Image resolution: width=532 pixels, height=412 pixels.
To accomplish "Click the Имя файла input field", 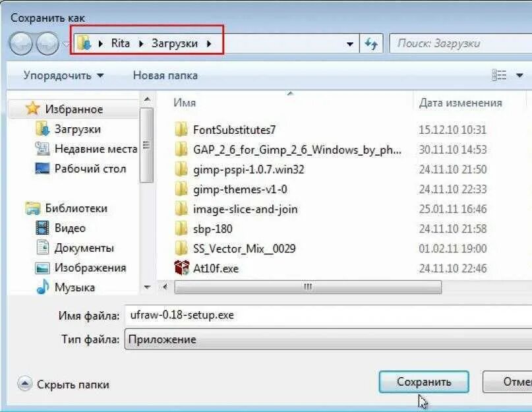I will [x=328, y=315].
